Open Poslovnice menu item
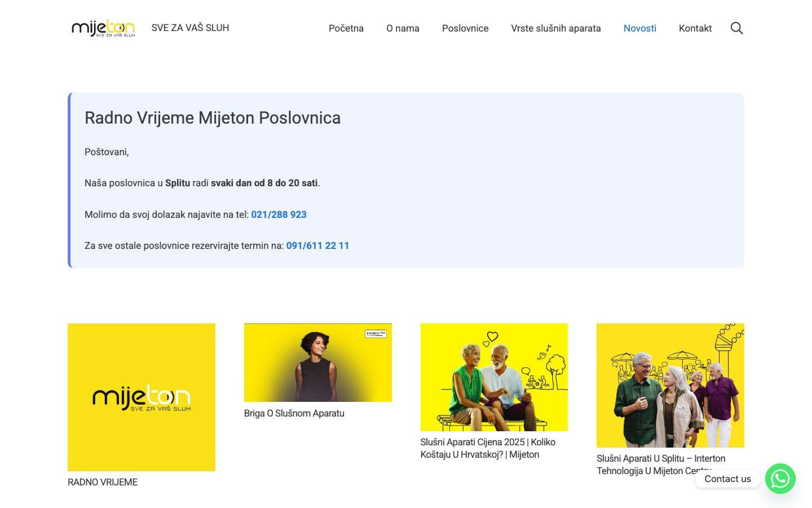 pos(465,28)
